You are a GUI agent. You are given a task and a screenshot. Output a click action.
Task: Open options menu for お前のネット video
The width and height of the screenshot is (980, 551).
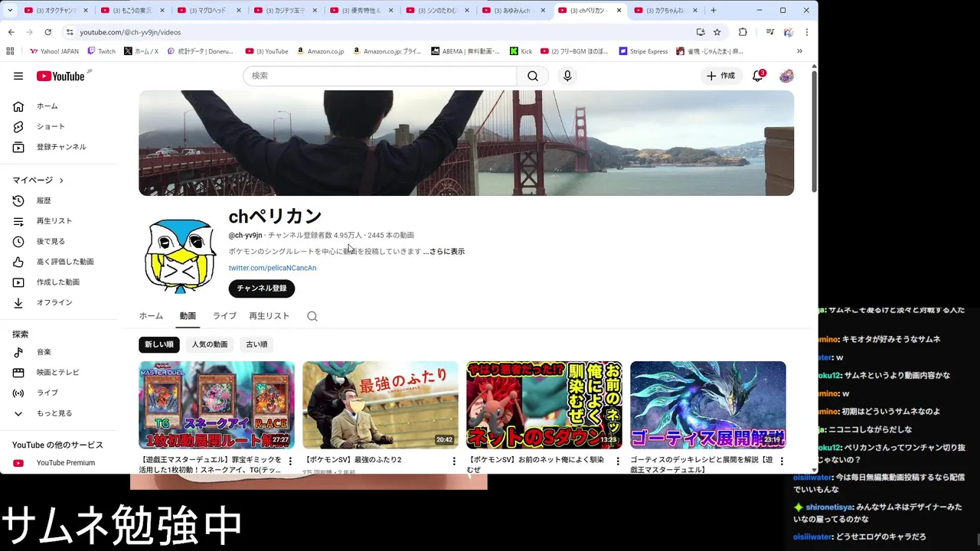pyautogui.click(x=618, y=461)
